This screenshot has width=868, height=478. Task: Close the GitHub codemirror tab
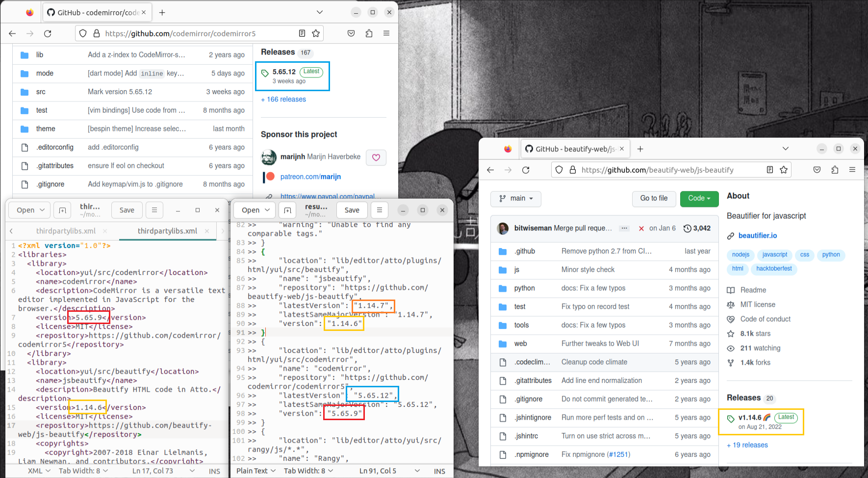tap(144, 12)
